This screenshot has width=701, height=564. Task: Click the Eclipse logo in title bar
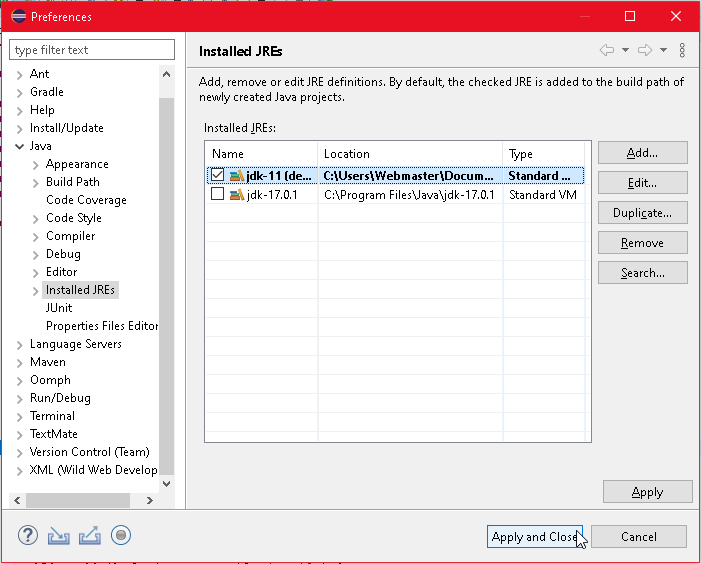pos(18,17)
